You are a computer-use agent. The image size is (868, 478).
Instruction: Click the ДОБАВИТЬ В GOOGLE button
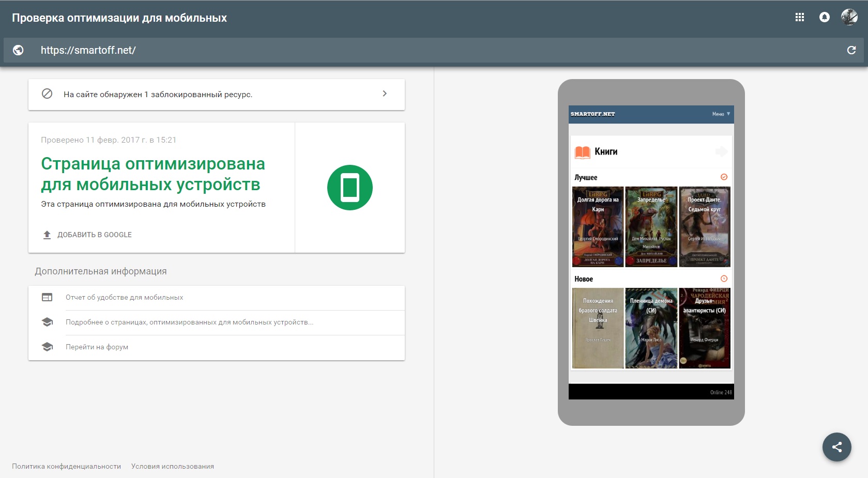tap(87, 235)
